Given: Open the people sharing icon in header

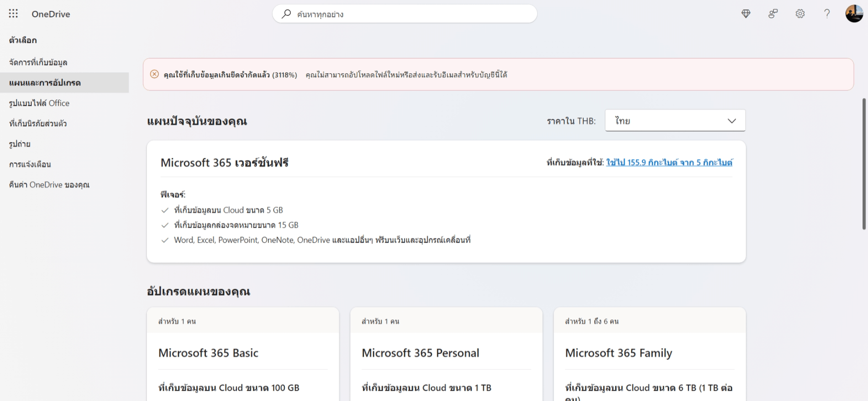Looking at the screenshot, I should 773,14.
